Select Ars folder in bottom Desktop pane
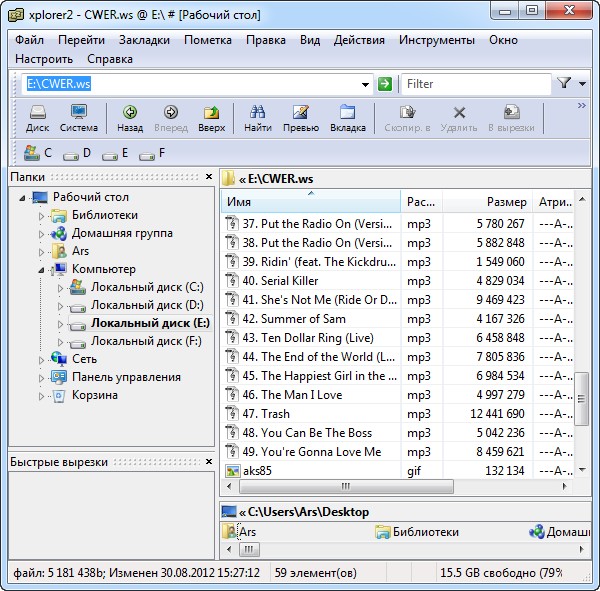The width and height of the screenshot is (600, 591). point(239,532)
